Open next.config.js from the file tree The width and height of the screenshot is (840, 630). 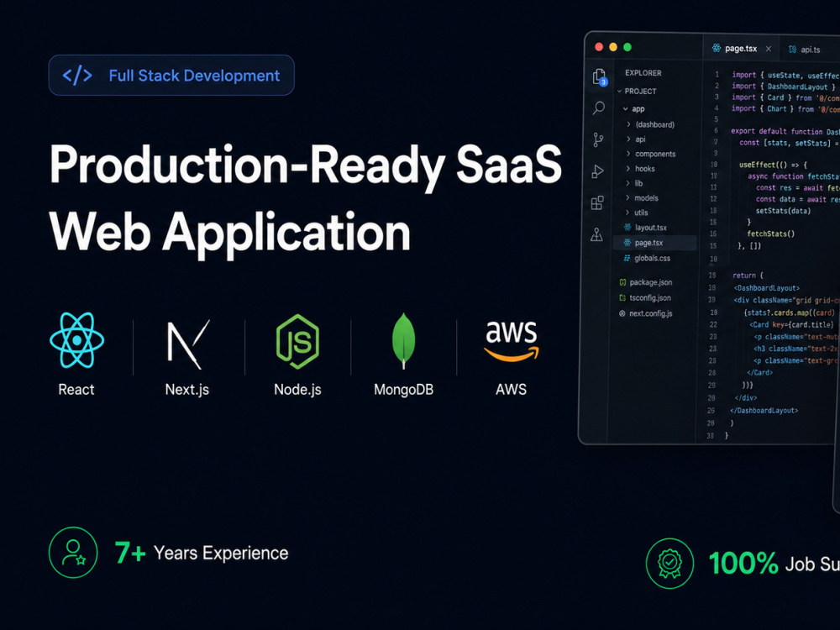(650, 313)
